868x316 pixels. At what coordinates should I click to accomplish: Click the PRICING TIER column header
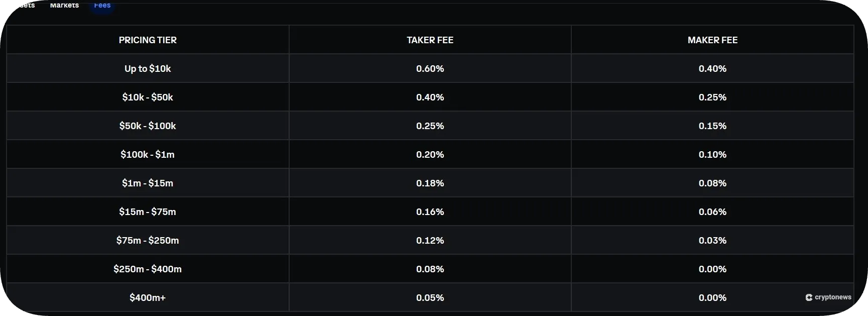pos(148,40)
